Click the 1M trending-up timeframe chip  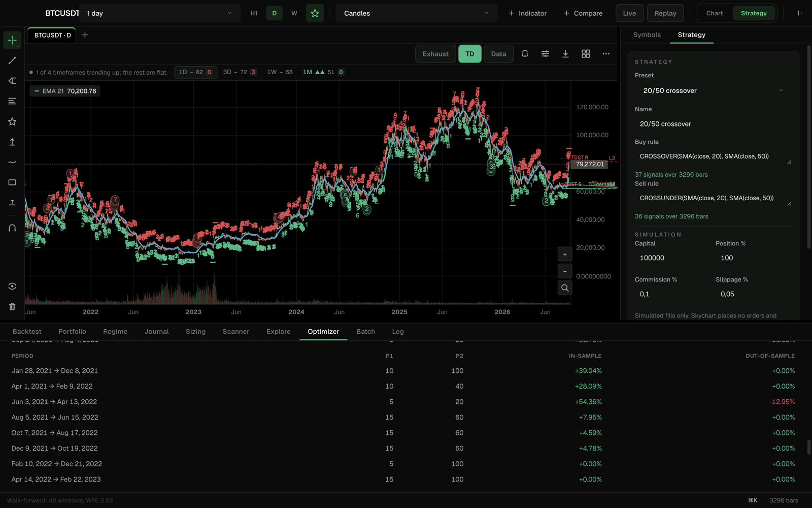click(x=323, y=72)
